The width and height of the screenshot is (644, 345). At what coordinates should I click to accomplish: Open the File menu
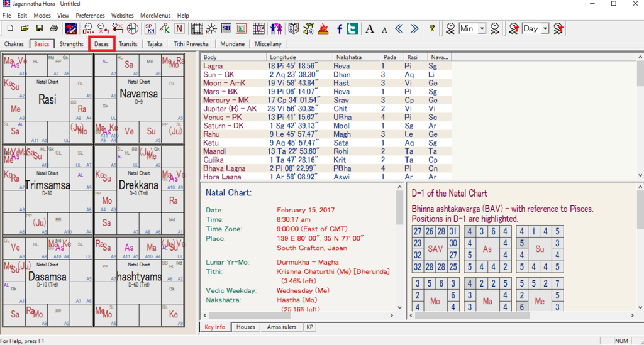point(6,16)
